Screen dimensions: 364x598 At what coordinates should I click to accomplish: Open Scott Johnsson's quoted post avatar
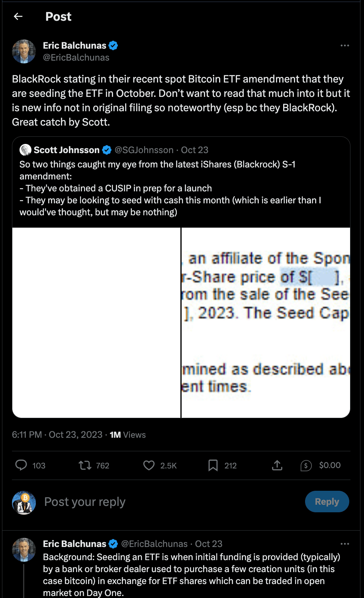[x=25, y=150]
